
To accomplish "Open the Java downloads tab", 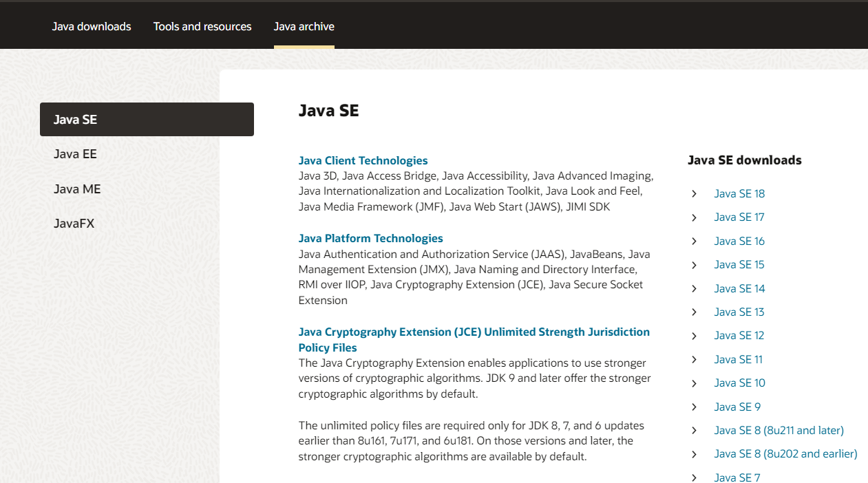I will (92, 27).
